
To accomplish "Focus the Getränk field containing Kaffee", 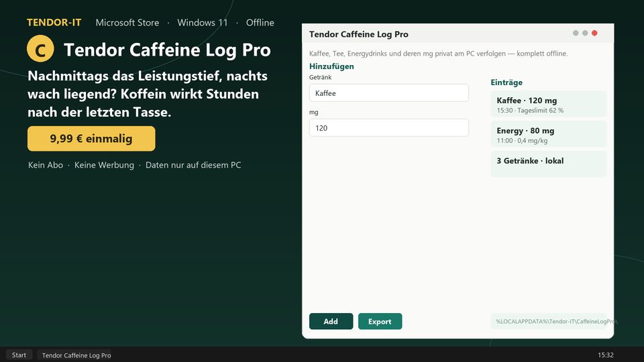I will pyautogui.click(x=388, y=93).
